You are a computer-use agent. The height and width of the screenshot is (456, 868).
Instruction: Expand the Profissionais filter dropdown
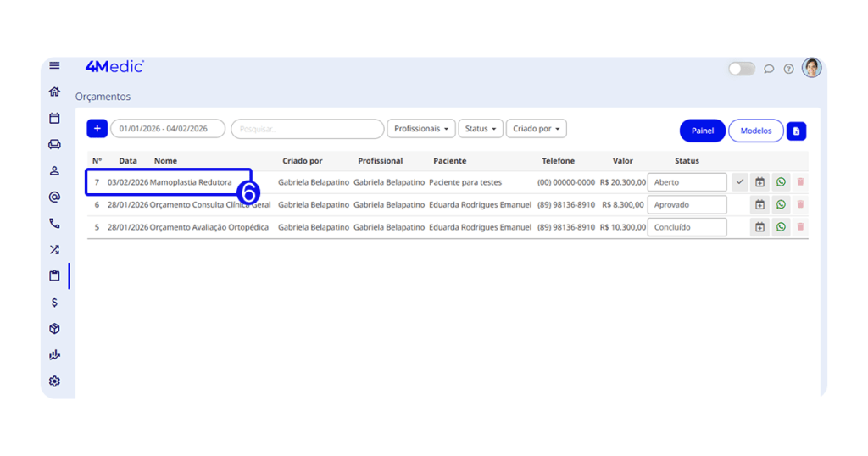tap(421, 129)
